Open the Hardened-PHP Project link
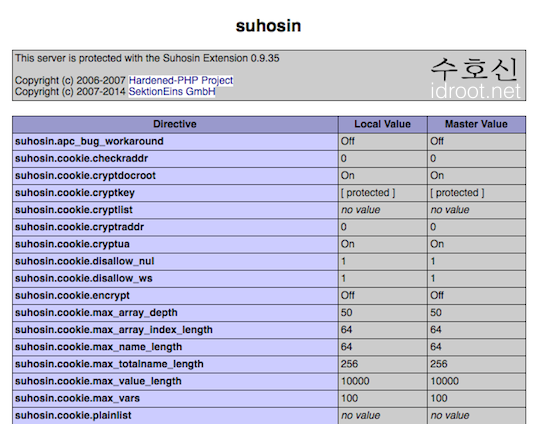 coord(180,81)
